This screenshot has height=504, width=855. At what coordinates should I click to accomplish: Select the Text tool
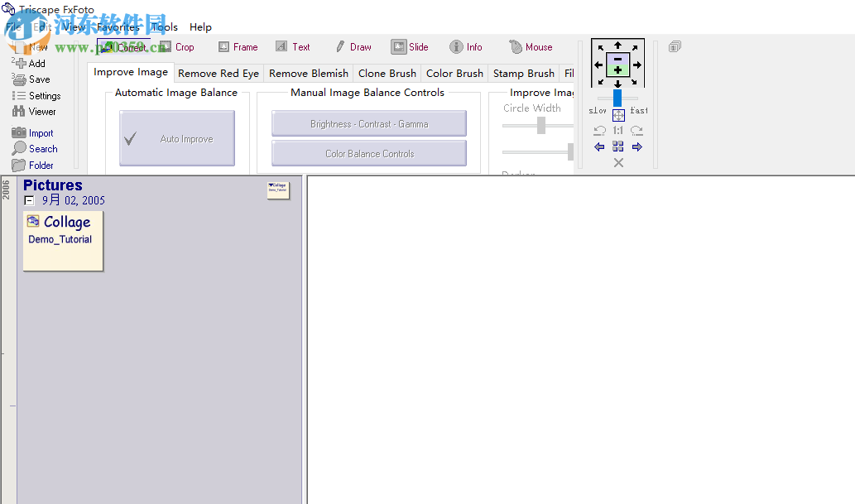click(293, 47)
